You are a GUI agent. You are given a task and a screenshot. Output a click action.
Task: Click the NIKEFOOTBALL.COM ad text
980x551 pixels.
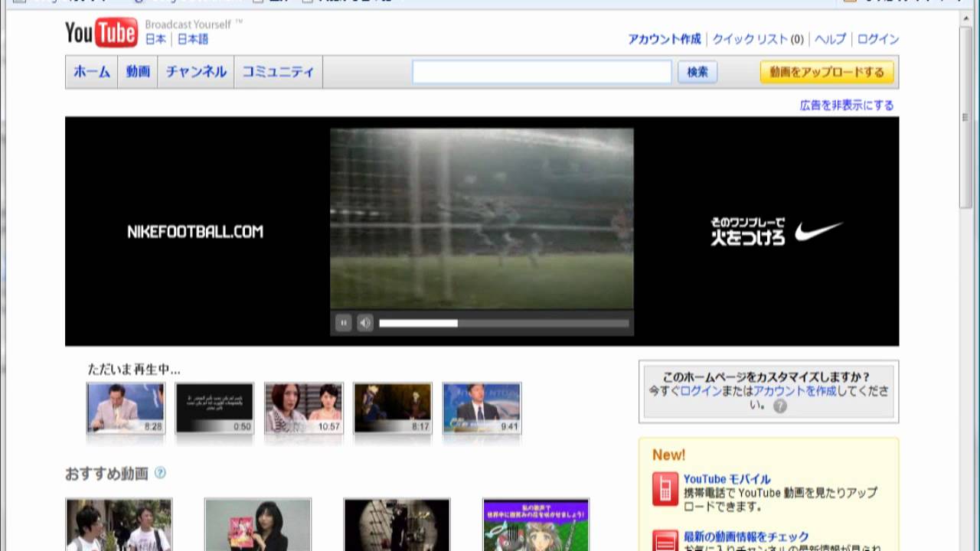pos(195,231)
